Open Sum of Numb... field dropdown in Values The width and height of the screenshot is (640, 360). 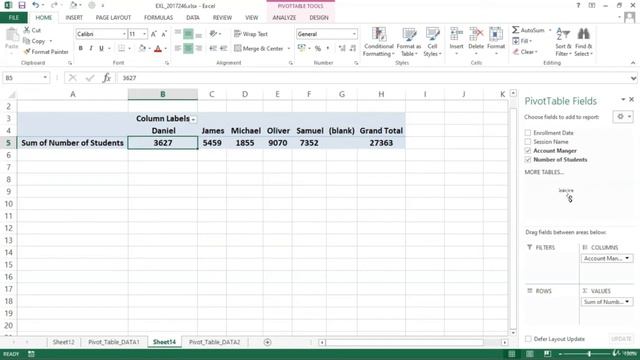point(627,302)
